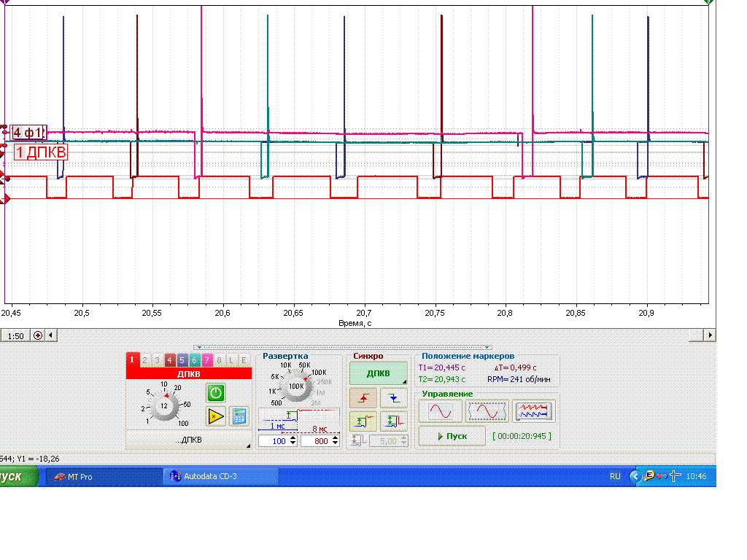Click the pre-trigger value field showing 100

(x=274, y=441)
